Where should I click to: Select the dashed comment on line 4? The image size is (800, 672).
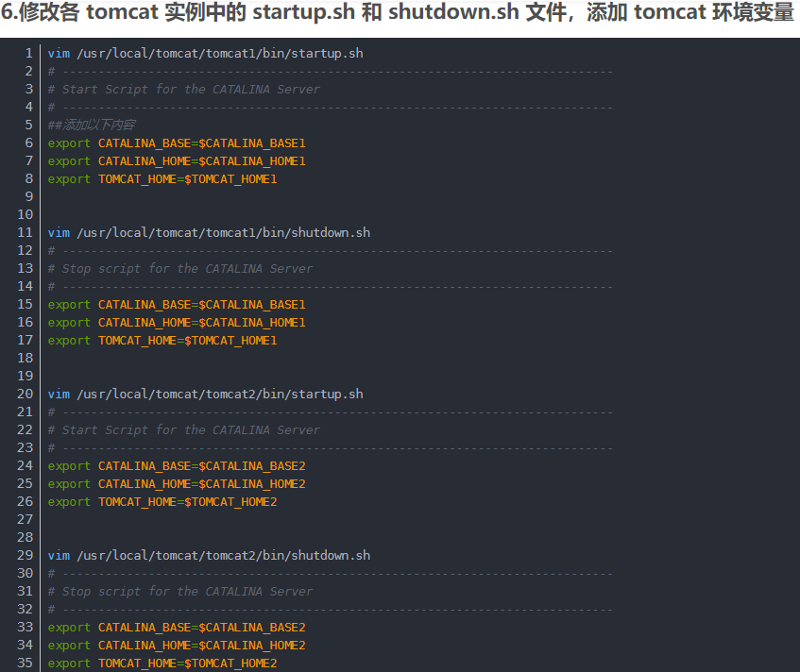pyautogui.click(x=330, y=108)
